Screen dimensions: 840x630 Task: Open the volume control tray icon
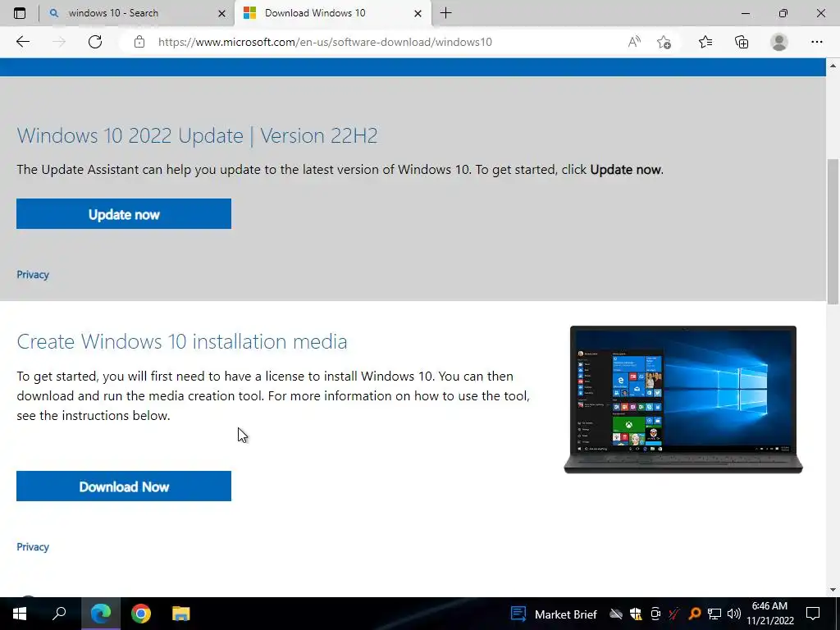pos(734,614)
